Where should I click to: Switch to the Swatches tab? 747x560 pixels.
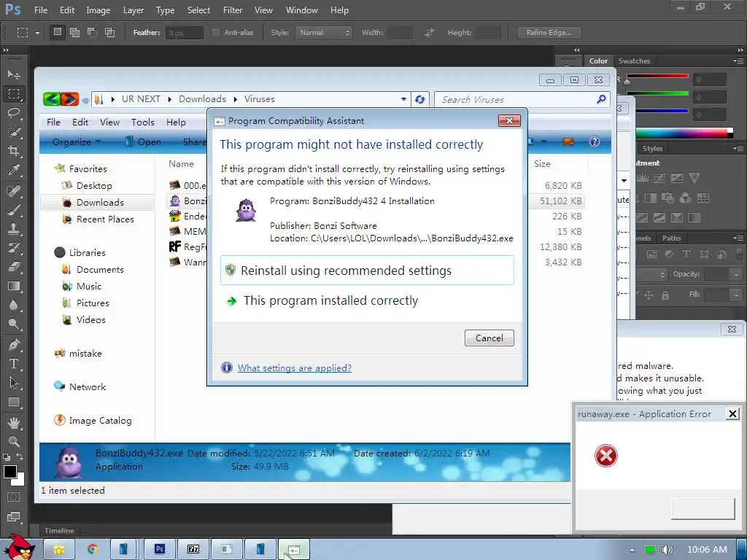[x=634, y=61]
